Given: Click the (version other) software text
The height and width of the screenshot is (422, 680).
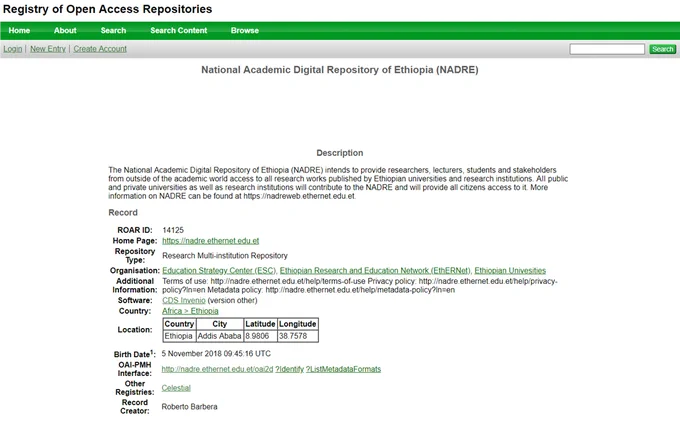Looking at the screenshot, I should coord(232,300).
